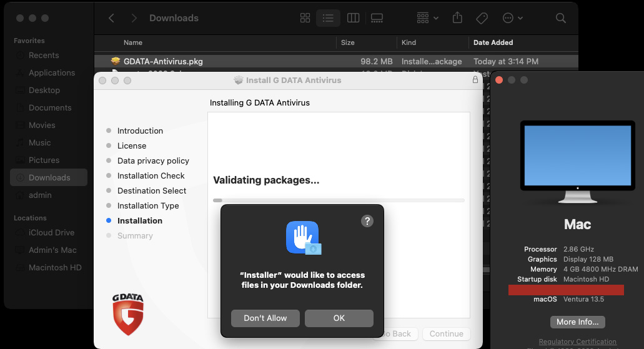Open Macintosh HD in Finder sidebar

pos(55,267)
